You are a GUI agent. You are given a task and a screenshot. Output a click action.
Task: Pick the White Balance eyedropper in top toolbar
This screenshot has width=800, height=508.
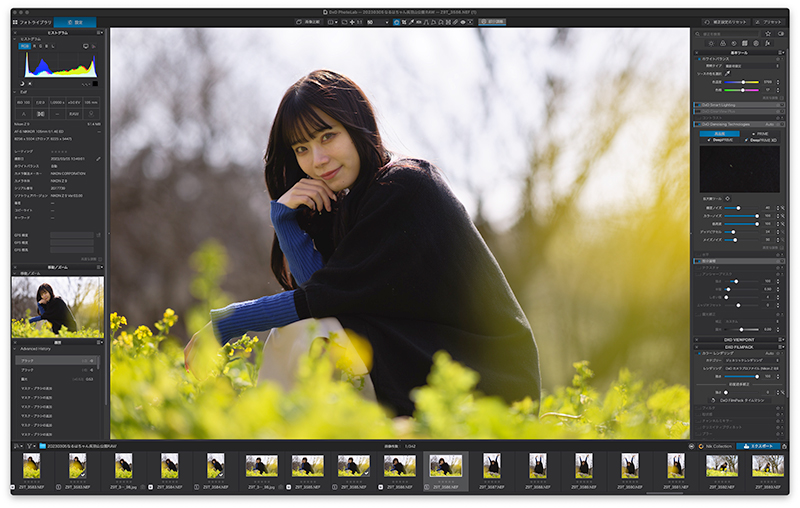point(411,22)
